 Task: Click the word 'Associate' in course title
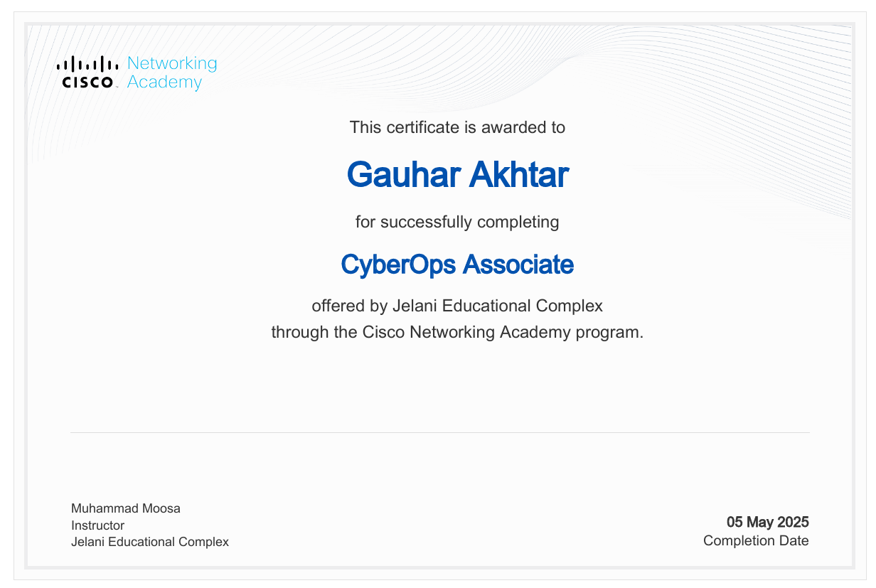518,264
